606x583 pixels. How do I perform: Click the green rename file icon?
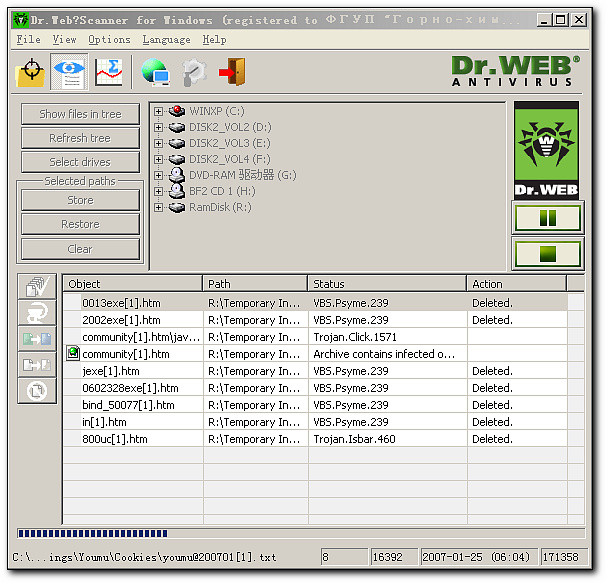click(37, 339)
